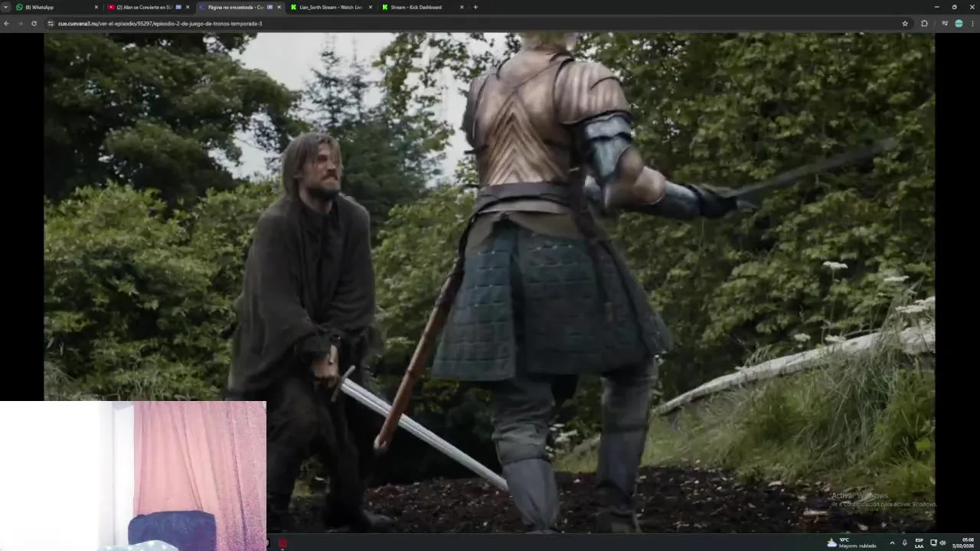Open a new browser tab
The width and height of the screenshot is (980, 551).
[x=475, y=7]
